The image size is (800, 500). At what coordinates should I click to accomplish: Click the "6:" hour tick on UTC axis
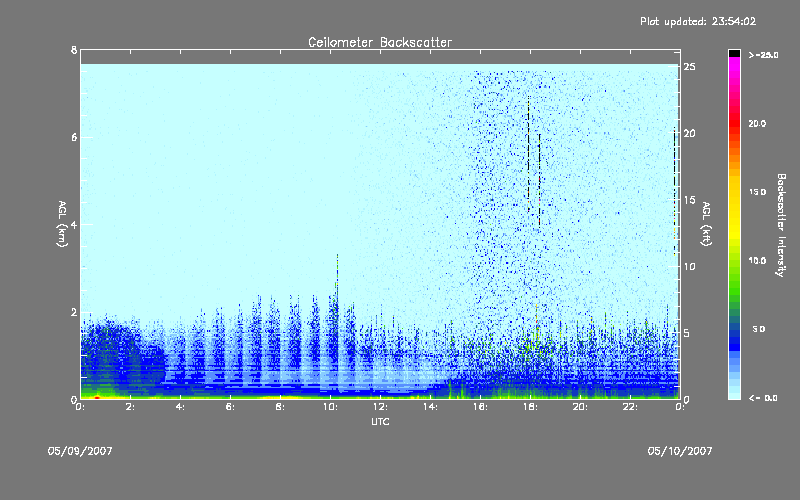click(231, 407)
